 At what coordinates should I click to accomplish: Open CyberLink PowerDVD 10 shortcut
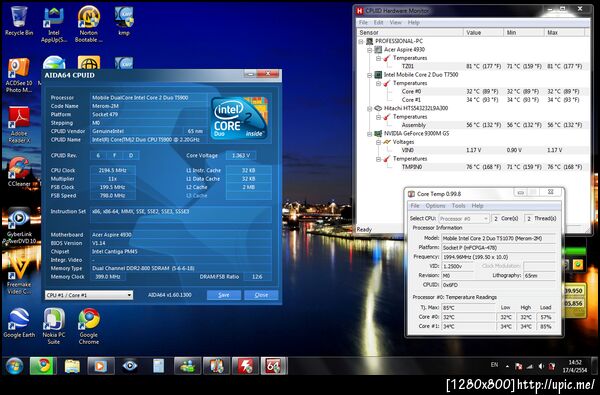19,226
